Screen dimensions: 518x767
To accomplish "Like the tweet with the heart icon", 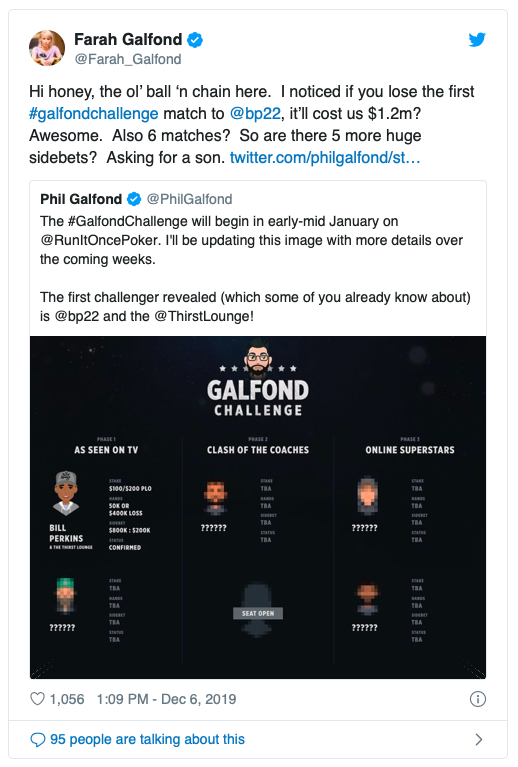I will (x=38, y=699).
